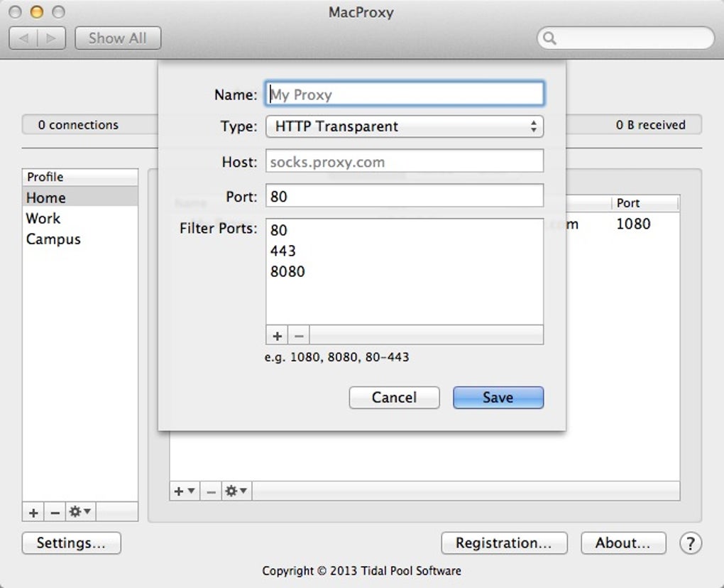Click the Host input field
This screenshot has height=588, width=724.
(405, 161)
